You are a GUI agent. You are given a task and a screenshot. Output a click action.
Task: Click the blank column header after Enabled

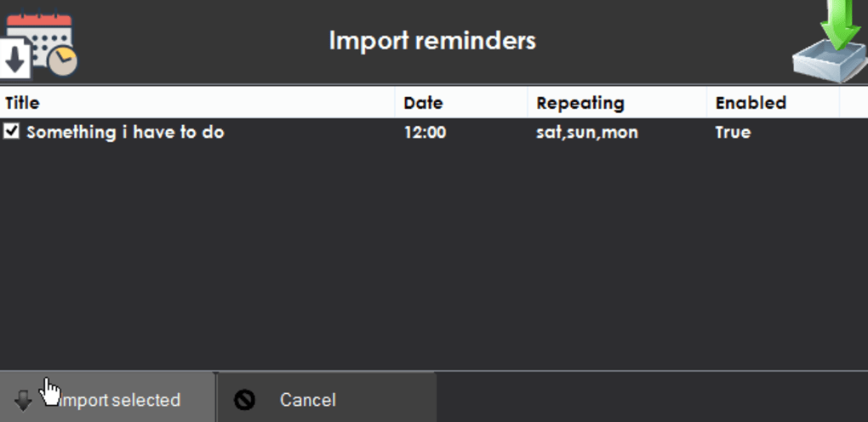pos(853,103)
